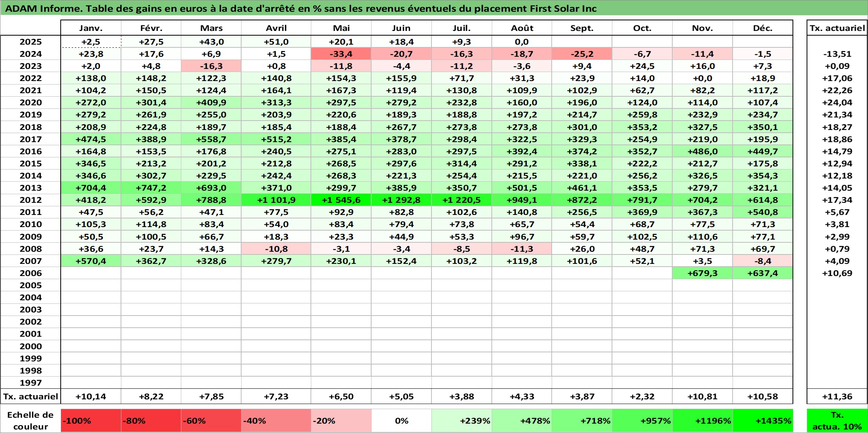Click the +478% green swatch
The height and width of the screenshot is (433, 868).
click(x=522, y=421)
